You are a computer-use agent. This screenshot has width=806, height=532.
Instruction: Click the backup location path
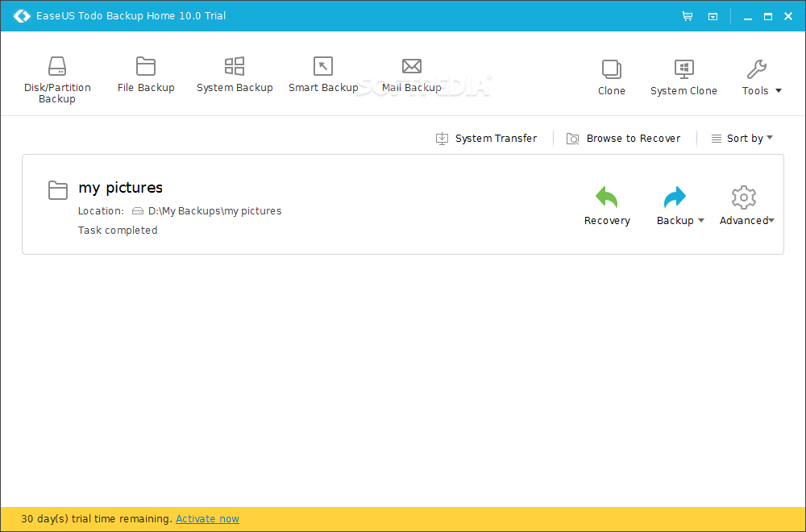point(214,210)
